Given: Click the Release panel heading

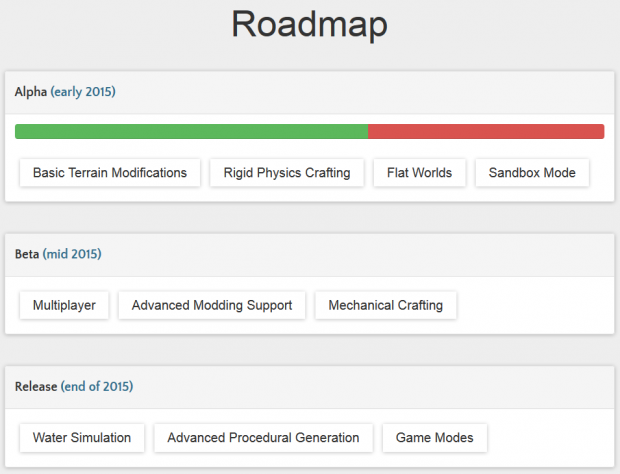Looking at the screenshot, I should click(x=310, y=387).
